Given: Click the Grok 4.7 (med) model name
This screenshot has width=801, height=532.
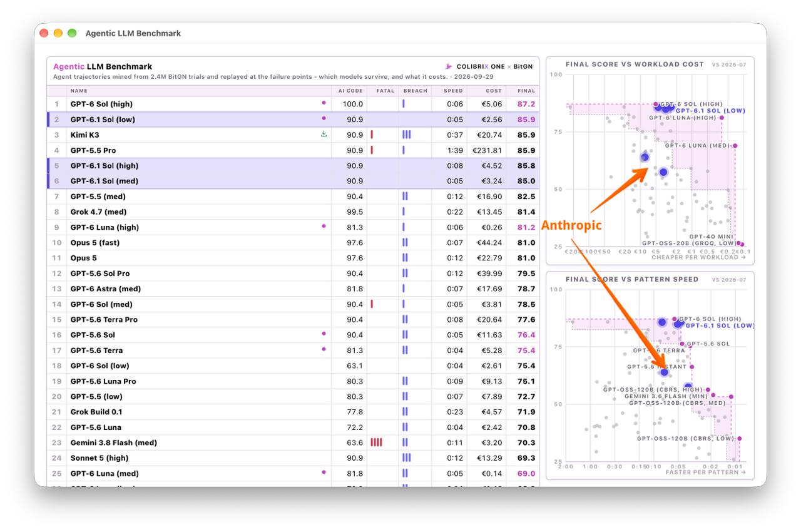Looking at the screenshot, I should pos(98,212).
